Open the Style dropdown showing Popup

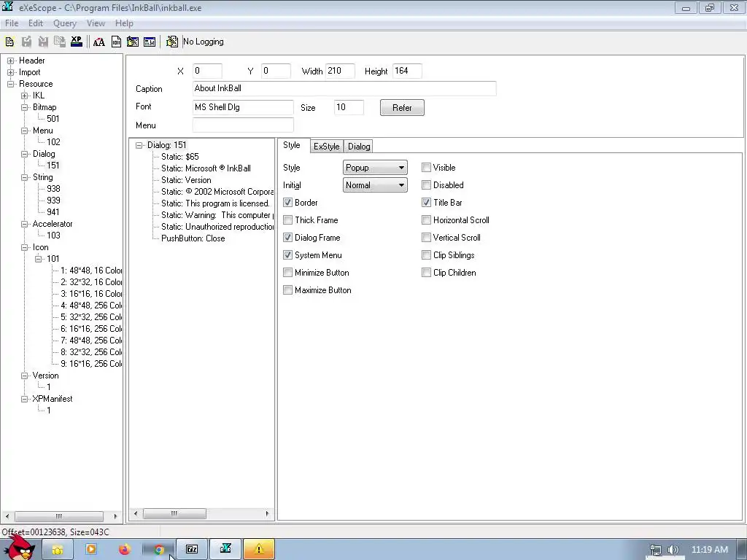coord(375,168)
